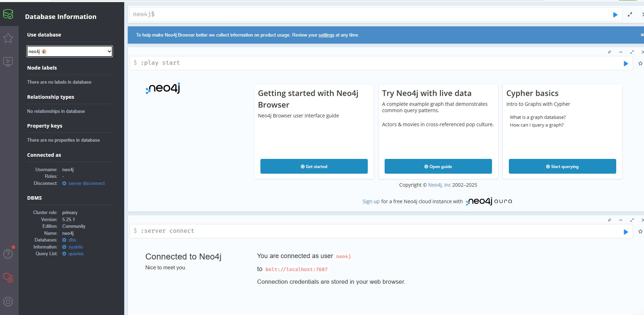This screenshot has height=315, width=644.
Task: Click the Property keys heading
Action: [x=45, y=126]
